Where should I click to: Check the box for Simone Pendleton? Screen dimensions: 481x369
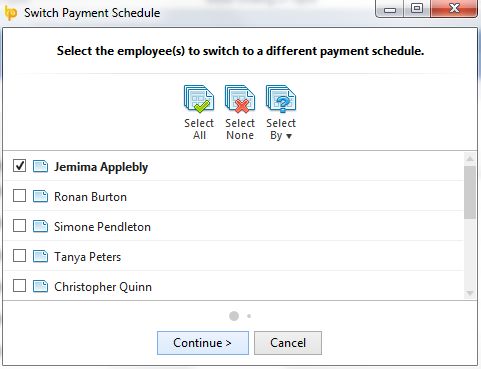(19, 226)
